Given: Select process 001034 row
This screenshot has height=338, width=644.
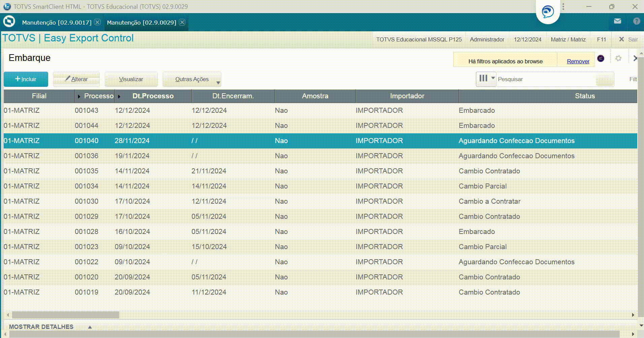Looking at the screenshot, I should (320, 186).
